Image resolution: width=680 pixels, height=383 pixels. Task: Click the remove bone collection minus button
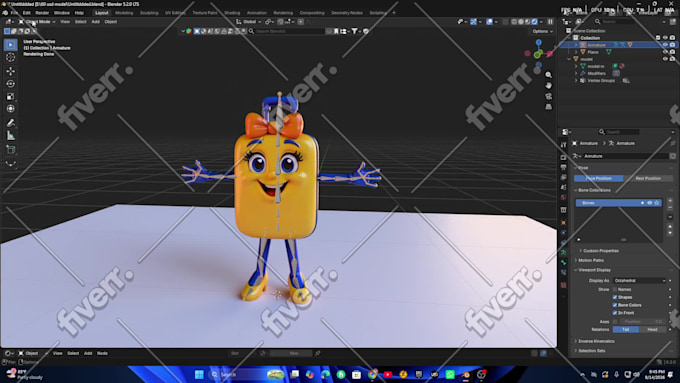(x=670, y=208)
